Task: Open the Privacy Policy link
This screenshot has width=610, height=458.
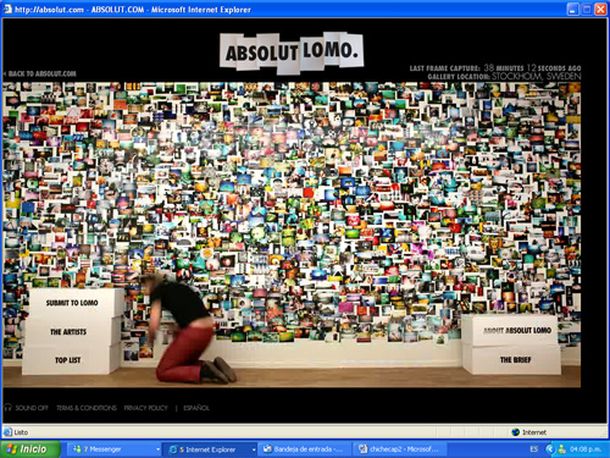Action: click(x=148, y=408)
